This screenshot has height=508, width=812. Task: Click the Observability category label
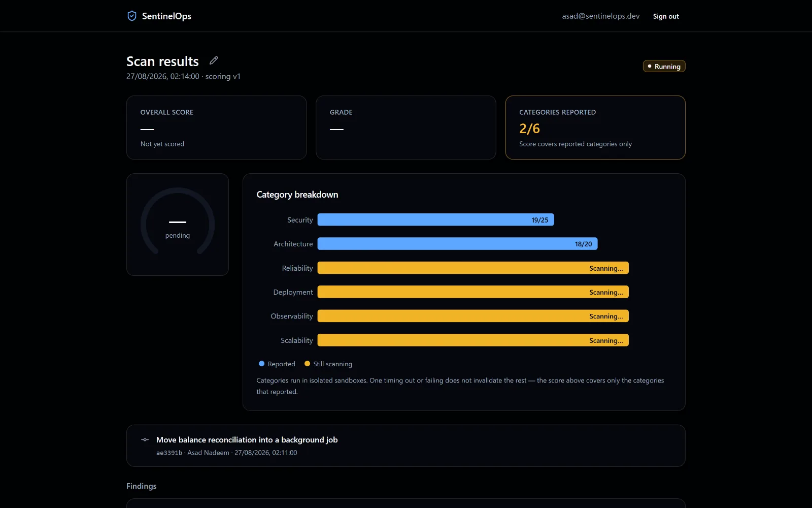tap(292, 316)
